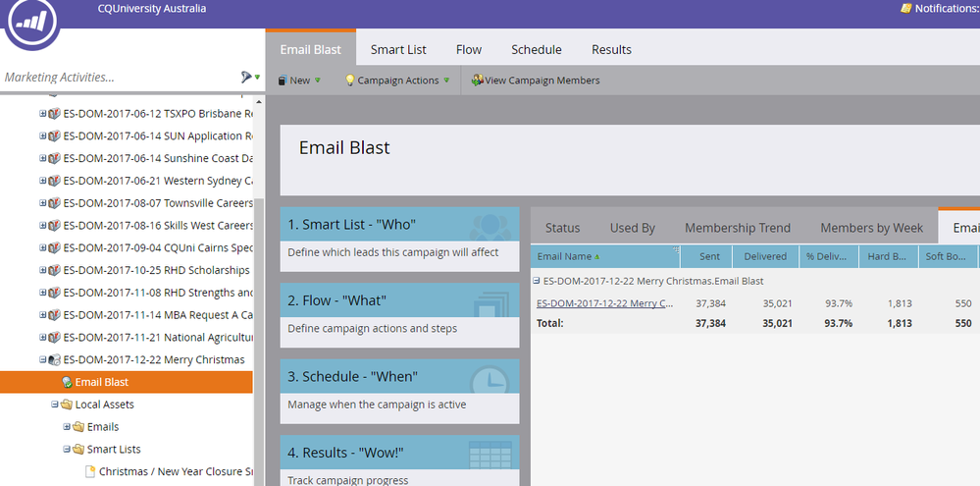Viewport: 980px width, 486px height.
Task: Click the filter funnel icon beside search
Action: pyautogui.click(x=245, y=77)
